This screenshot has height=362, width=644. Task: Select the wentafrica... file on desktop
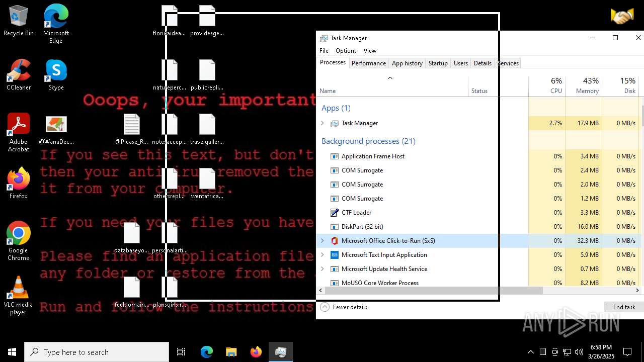(x=207, y=184)
